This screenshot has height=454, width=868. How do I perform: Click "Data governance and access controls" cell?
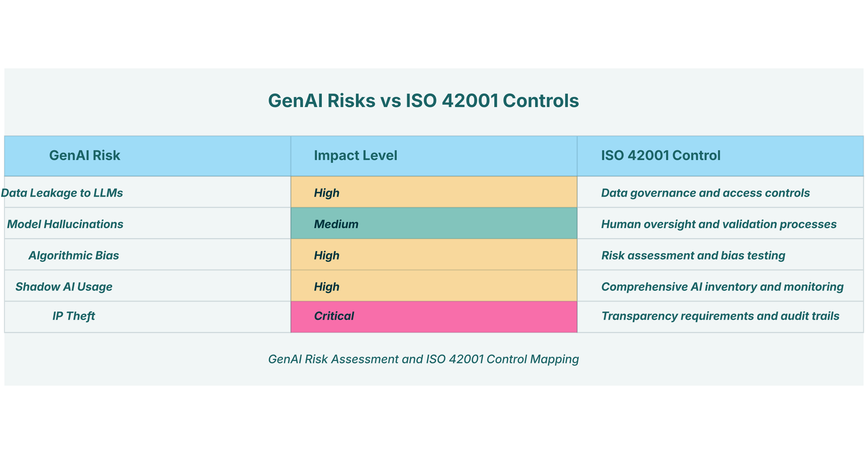click(705, 193)
